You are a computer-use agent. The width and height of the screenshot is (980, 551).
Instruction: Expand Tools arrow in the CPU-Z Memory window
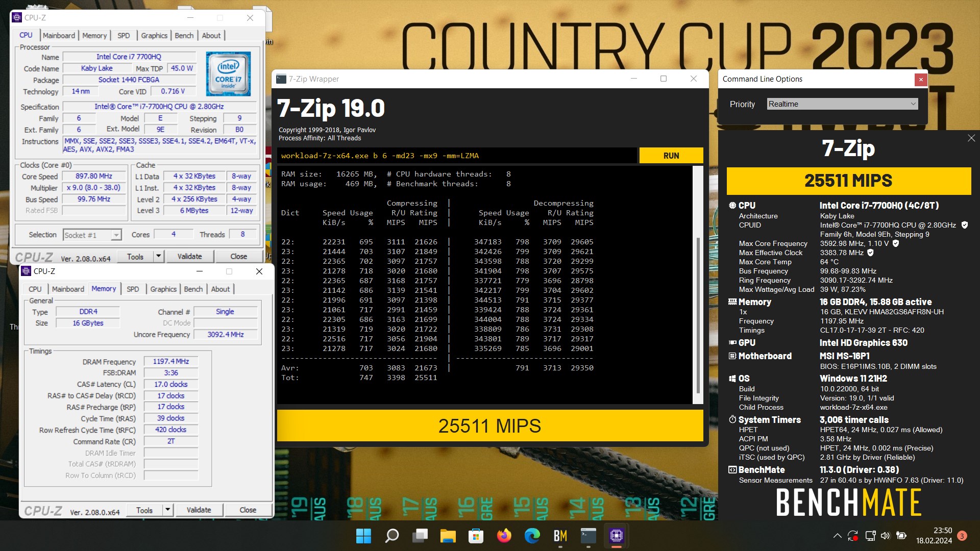pos(167,510)
